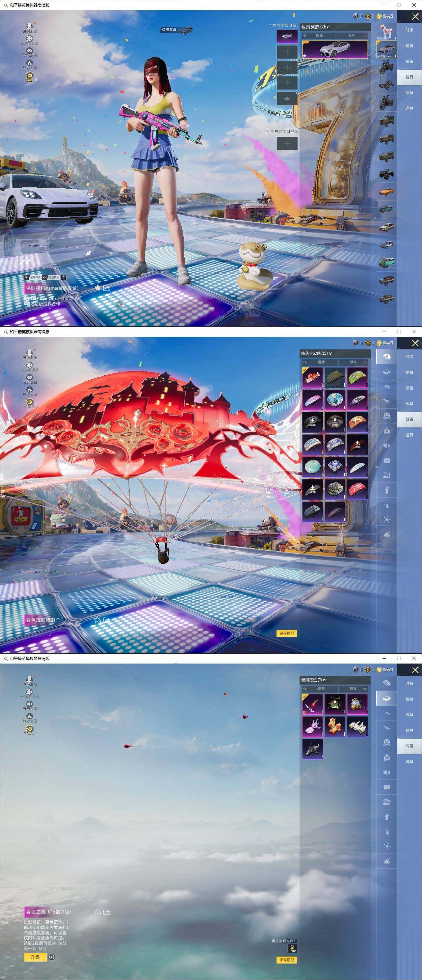Add a skin to 出生岛炫目登场 plus slot
This screenshot has height=980, width=422.
coord(287,144)
